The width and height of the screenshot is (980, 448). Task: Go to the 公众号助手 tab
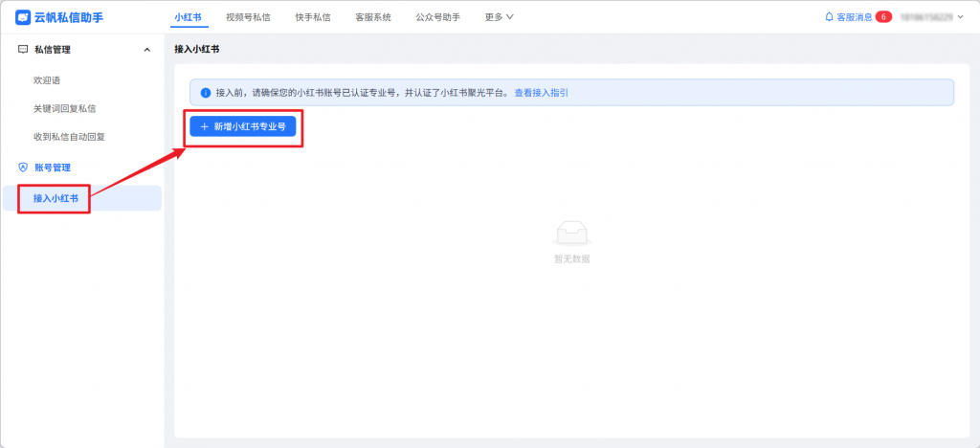[437, 17]
